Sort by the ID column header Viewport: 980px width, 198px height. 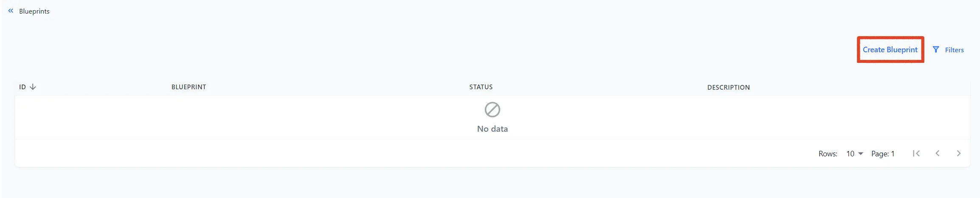coord(23,87)
